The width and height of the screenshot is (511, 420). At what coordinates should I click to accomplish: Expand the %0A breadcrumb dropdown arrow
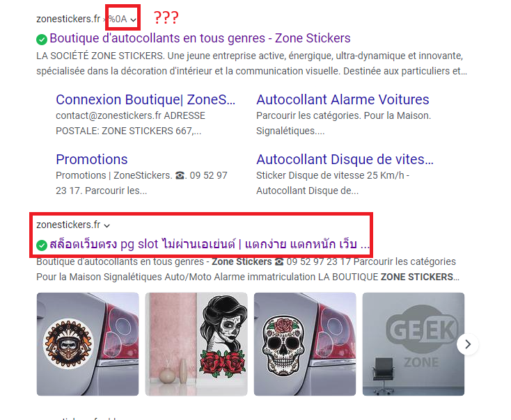(x=133, y=20)
